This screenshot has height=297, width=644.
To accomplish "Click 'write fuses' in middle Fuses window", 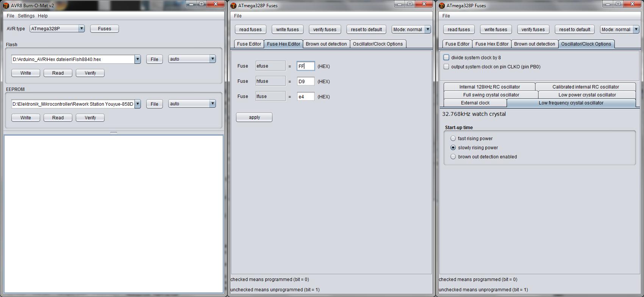I will [x=288, y=29].
